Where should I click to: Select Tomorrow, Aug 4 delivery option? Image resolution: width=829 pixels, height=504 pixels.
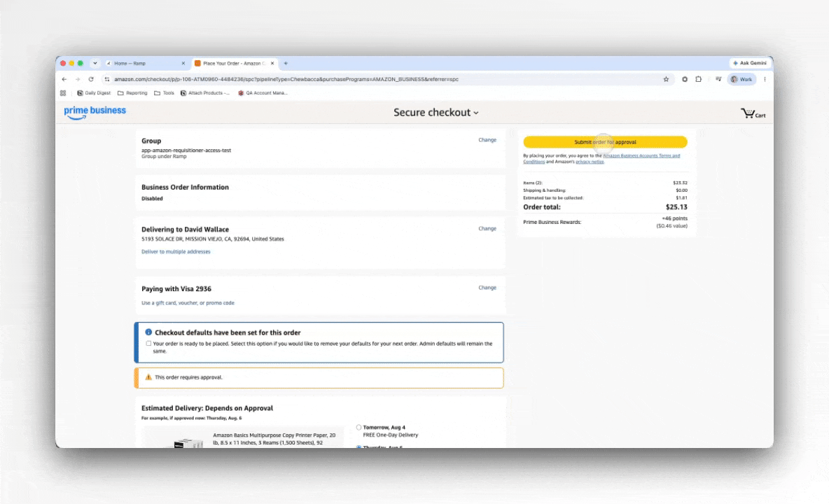click(x=359, y=428)
